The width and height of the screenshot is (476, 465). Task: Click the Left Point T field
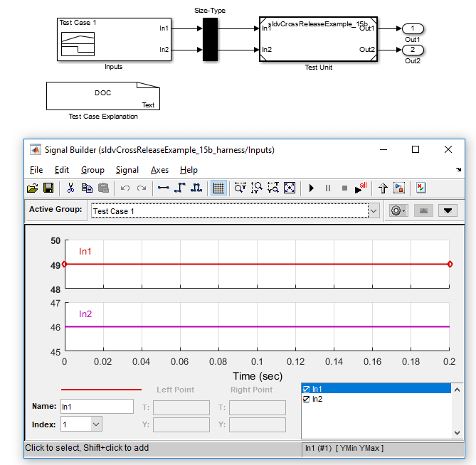coord(181,407)
